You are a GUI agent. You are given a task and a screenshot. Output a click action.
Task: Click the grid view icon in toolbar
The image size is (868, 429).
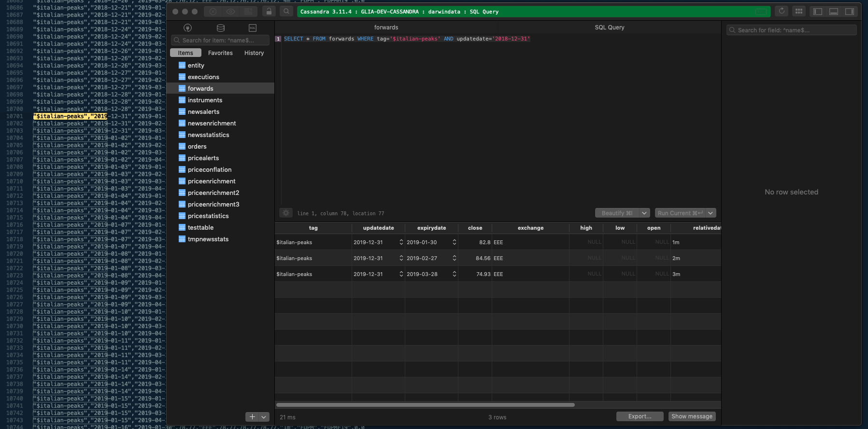pyautogui.click(x=799, y=12)
